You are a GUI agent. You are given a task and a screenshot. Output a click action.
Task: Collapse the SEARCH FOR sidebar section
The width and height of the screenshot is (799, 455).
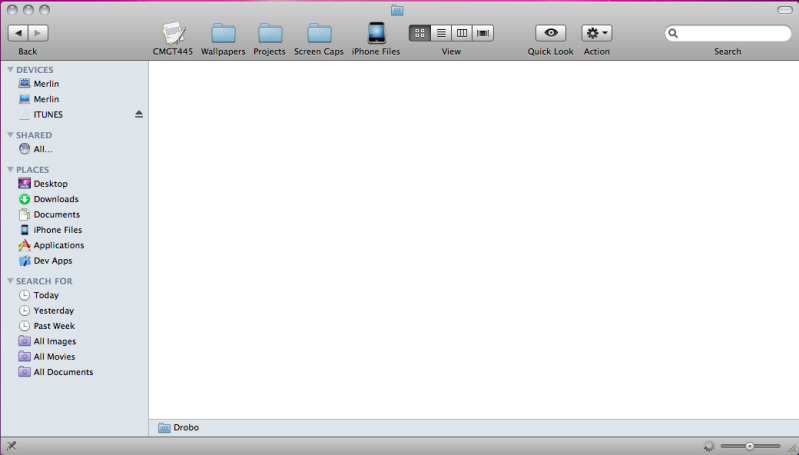tap(10, 281)
